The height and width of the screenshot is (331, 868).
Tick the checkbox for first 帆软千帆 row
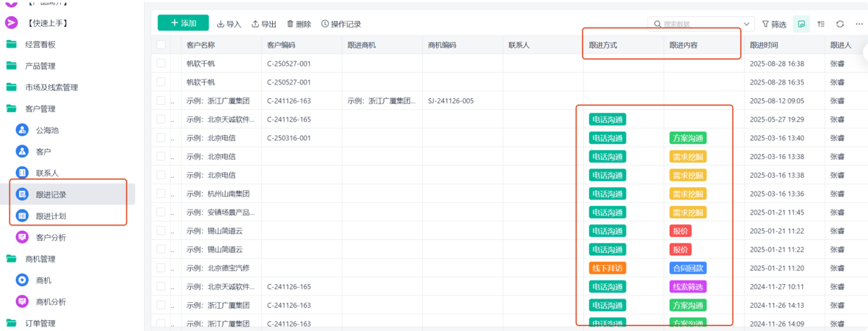tap(161, 64)
